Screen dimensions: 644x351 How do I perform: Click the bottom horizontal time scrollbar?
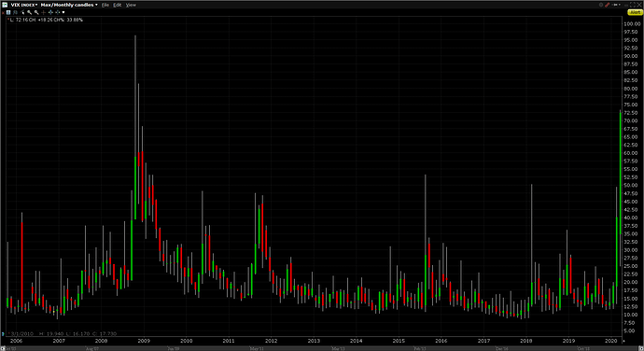322,348
